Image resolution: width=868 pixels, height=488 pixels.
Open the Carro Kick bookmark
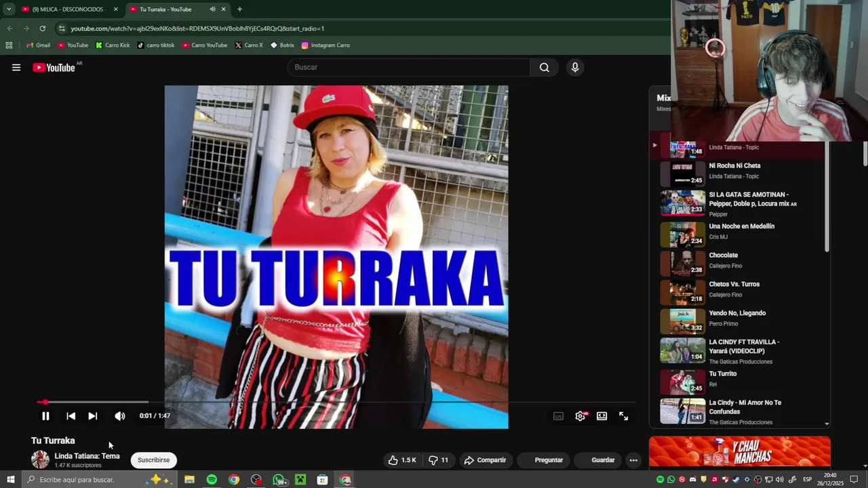click(113, 45)
